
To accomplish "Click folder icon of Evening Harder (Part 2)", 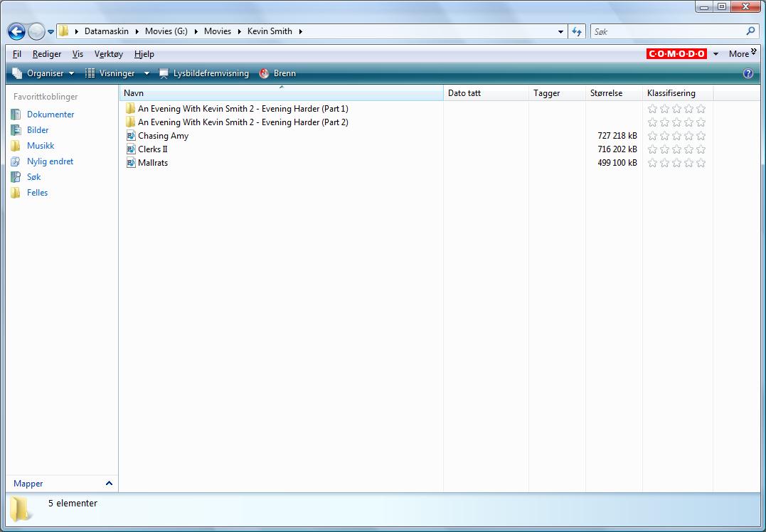I will (130, 122).
